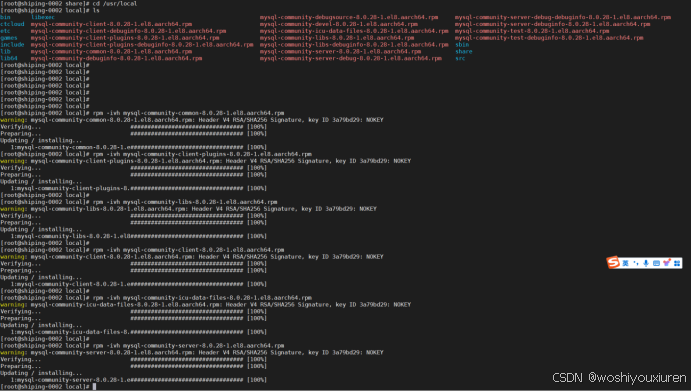Click the 'lib64' directory in the listing
691x392 pixels.
click(9, 58)
